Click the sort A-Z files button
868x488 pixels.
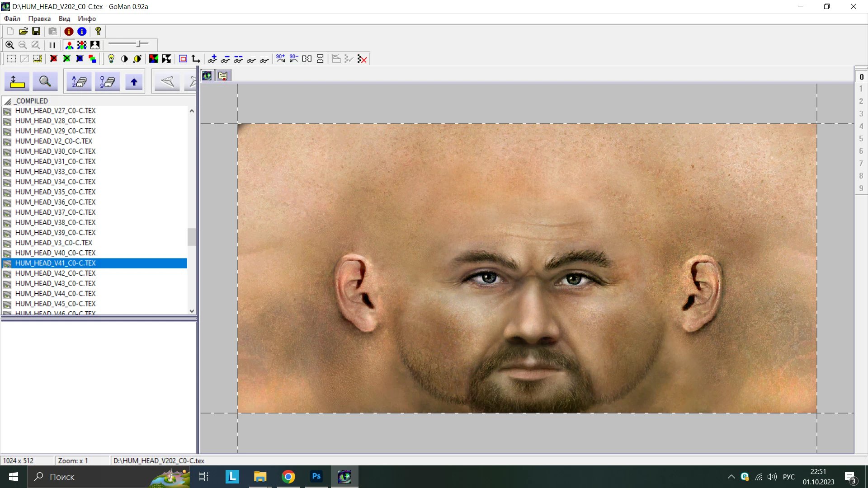79,82
